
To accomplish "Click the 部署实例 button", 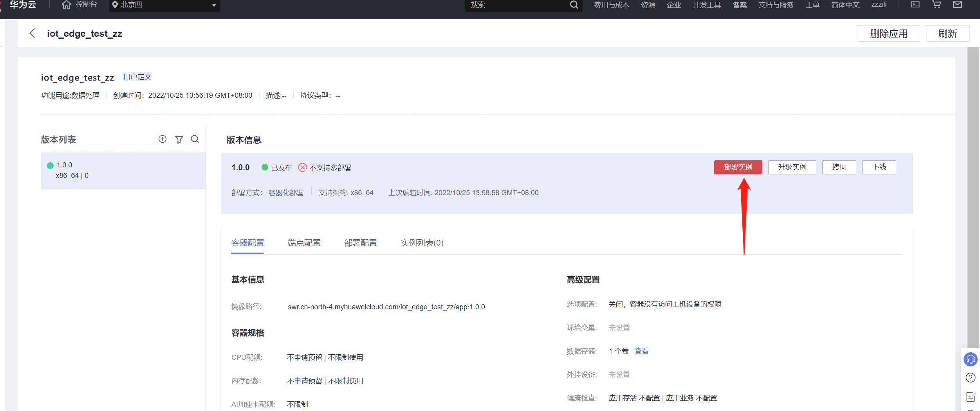I will tap(738, 167).
